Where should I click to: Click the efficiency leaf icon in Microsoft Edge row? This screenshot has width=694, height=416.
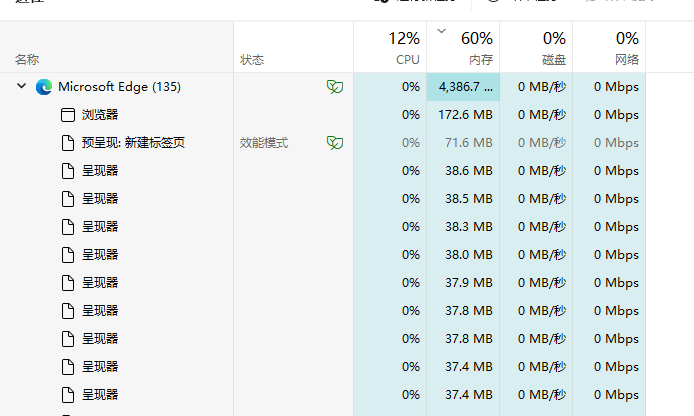335,87
